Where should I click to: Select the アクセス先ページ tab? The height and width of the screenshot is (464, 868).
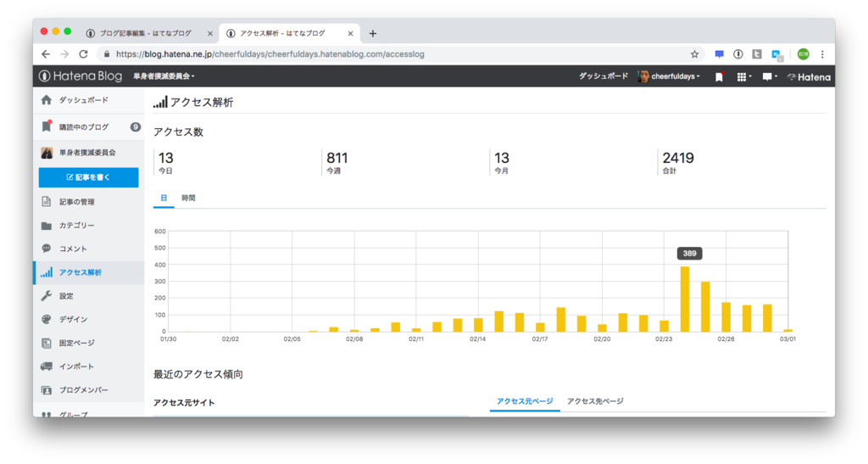tap(595, 401)
